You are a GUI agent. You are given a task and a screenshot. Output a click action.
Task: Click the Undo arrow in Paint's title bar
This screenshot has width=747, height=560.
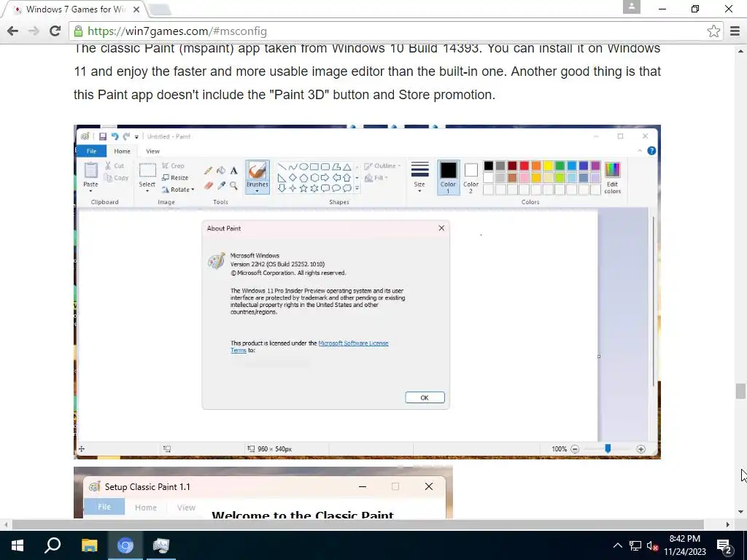click(x=115, y=136)
